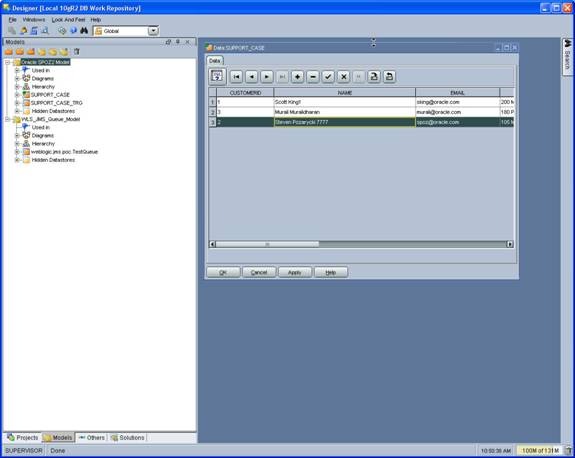Click the EMAIL column header

click(x=457, y=93)
